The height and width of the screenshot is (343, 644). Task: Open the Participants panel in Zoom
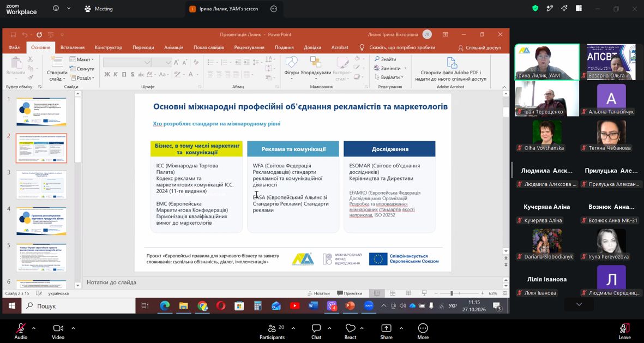point(272,331)
